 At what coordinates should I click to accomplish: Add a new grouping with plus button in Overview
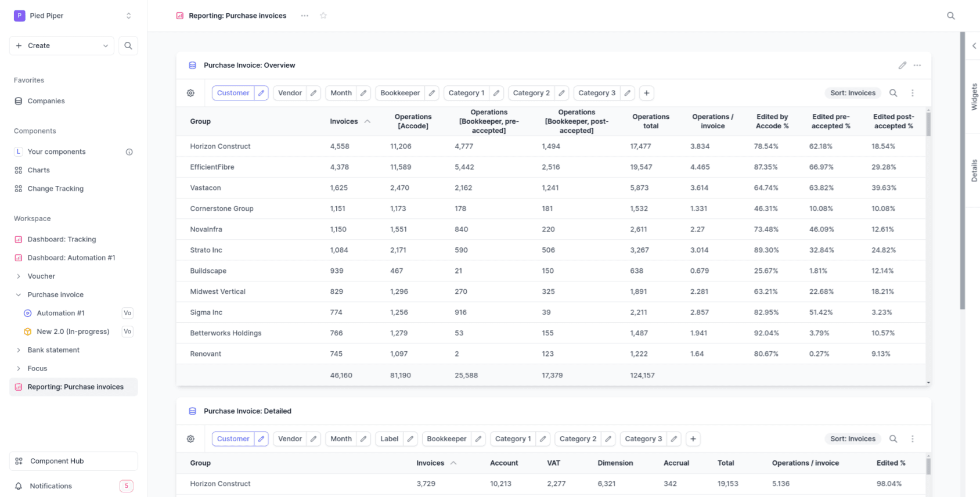pos(646,93)
